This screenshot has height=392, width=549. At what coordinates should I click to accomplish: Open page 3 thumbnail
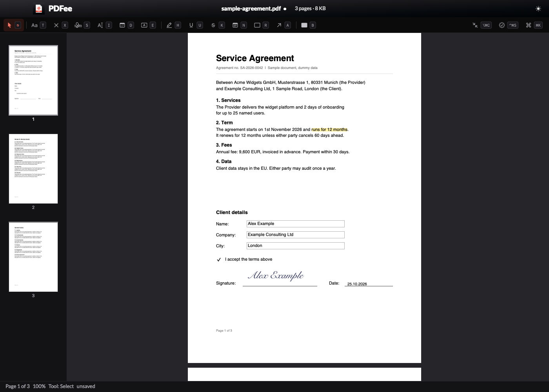(x=33, y=257)
